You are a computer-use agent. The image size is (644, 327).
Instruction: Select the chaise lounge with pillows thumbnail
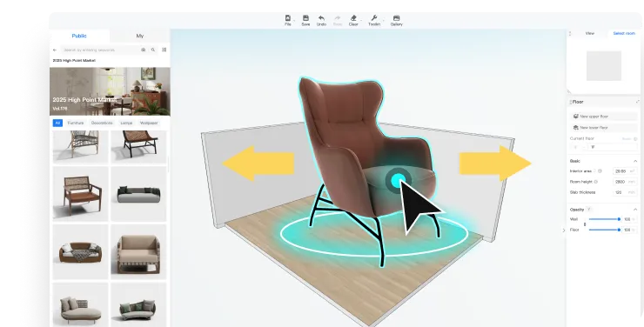pyautogui.click(x=80, y=305)
